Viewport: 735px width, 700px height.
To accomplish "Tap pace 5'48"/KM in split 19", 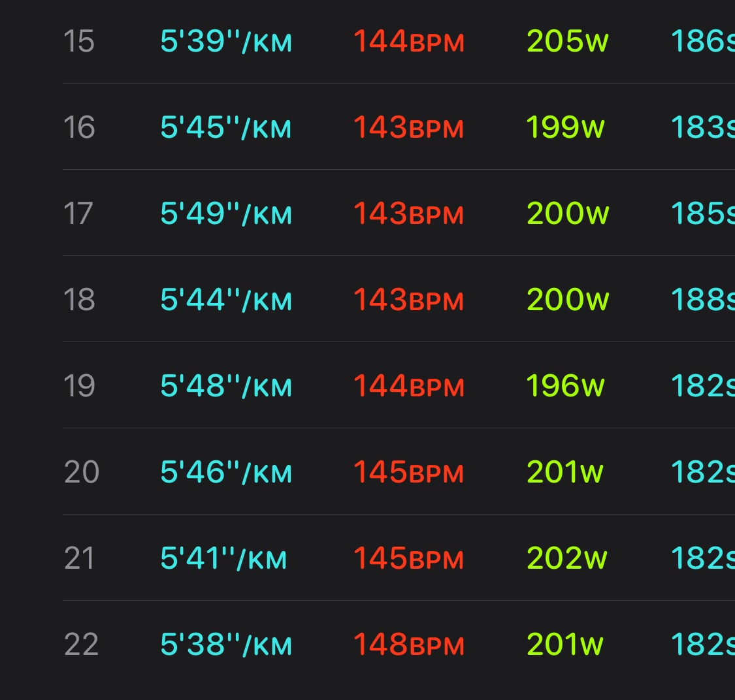I will tap(226, 386).
